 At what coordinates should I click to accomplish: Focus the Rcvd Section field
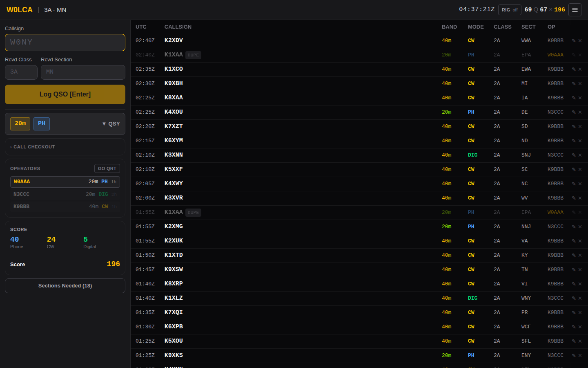coord(83,72)
